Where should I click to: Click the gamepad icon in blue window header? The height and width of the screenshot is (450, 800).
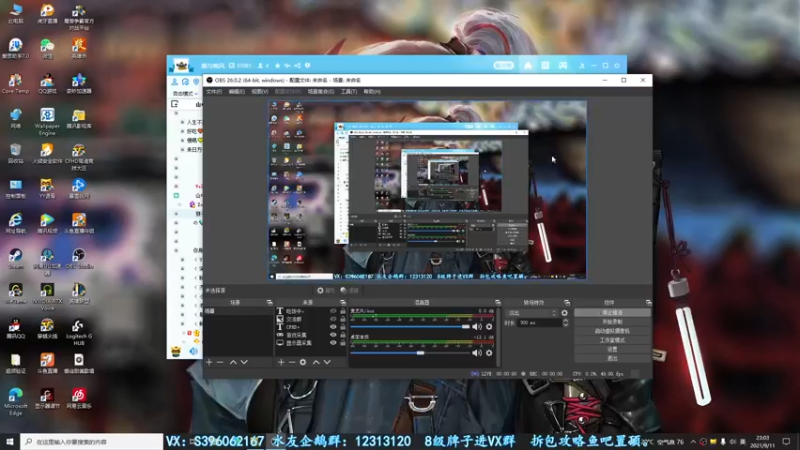tap(563, 65)
